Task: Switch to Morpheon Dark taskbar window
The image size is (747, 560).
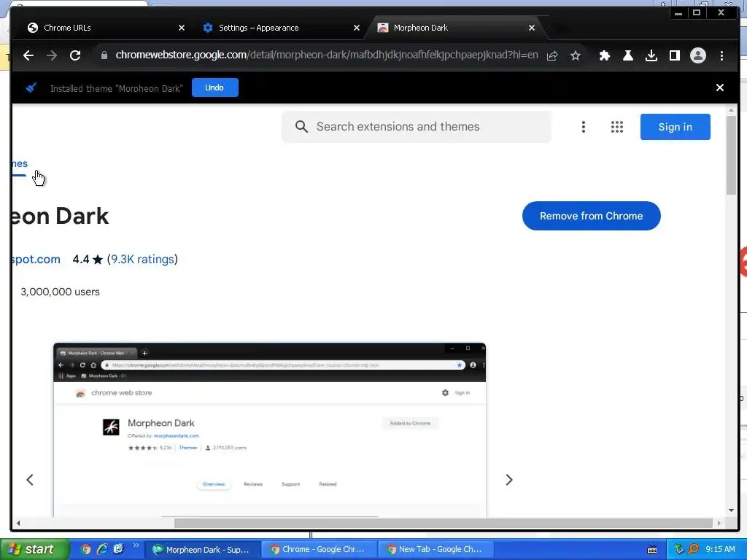Action: [202, 550]
